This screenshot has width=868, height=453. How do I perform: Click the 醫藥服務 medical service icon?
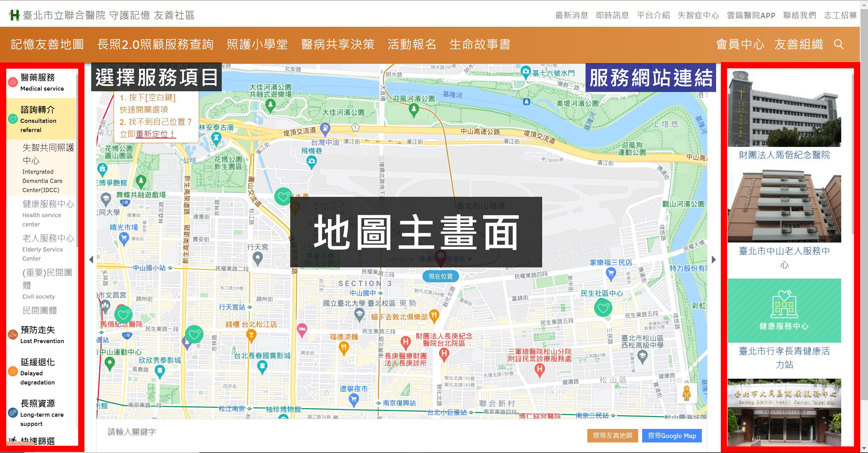pos(12,82)
